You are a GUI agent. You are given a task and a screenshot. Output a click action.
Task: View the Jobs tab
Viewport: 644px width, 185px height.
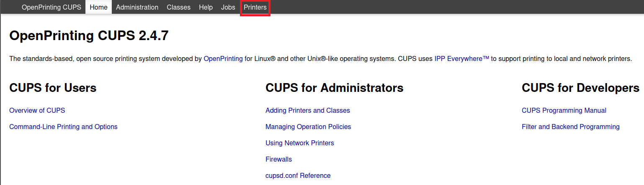[228, 7]
